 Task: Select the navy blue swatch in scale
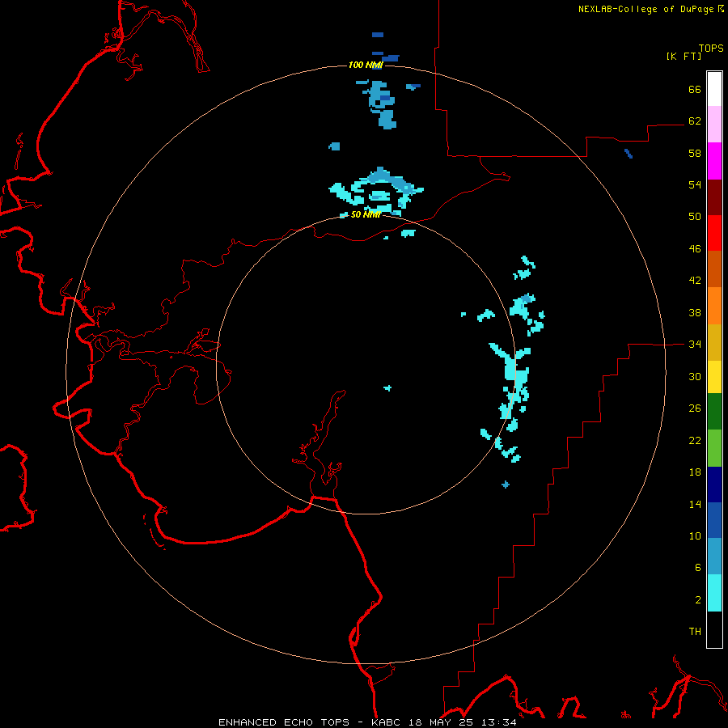click(714, 485)
